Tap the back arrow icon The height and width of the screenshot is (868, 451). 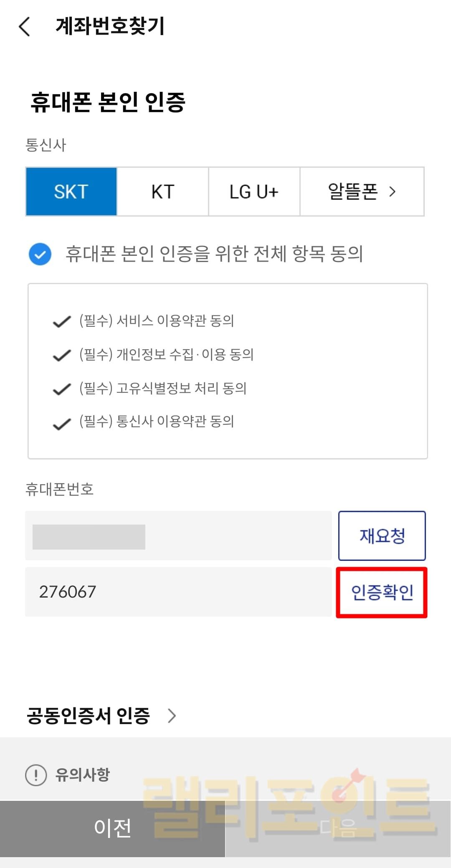tap(25, 27)
